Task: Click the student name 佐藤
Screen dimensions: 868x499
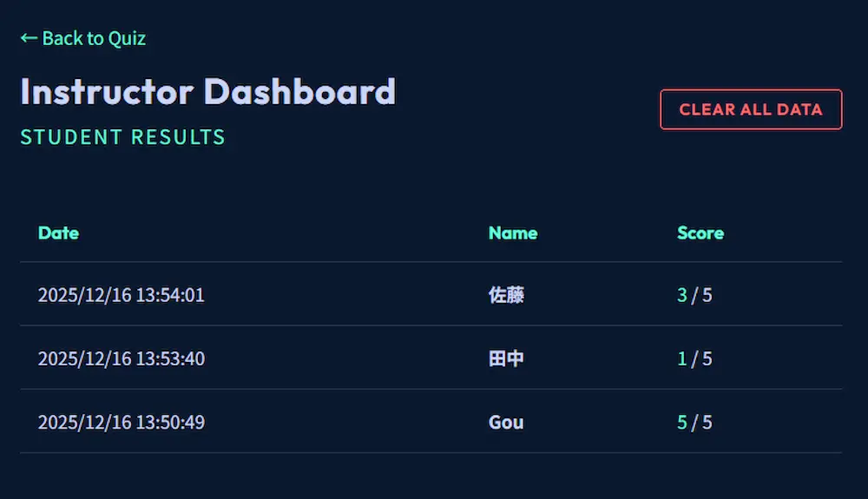Action: pos(506,295)
